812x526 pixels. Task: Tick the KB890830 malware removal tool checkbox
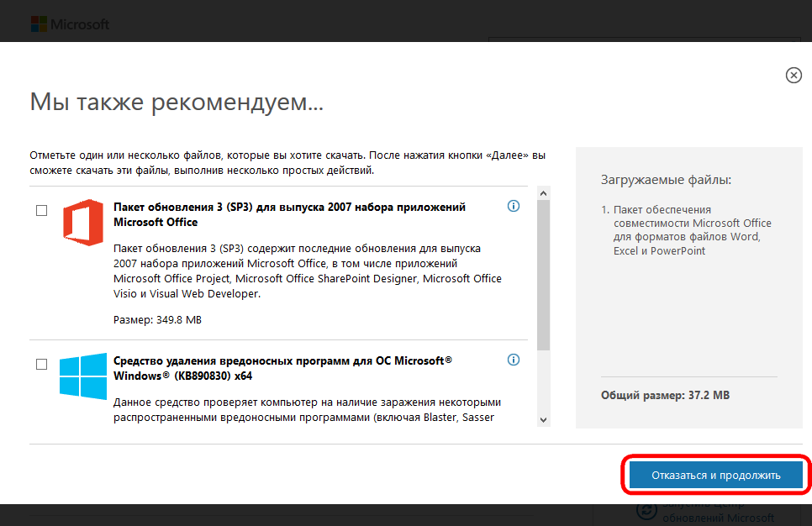pyautogui.click(x=41, y=364)
